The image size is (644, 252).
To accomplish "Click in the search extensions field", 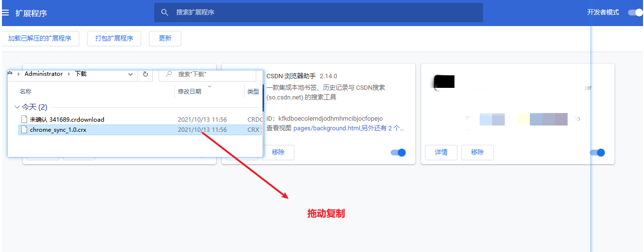I will [x=318, y=13].
